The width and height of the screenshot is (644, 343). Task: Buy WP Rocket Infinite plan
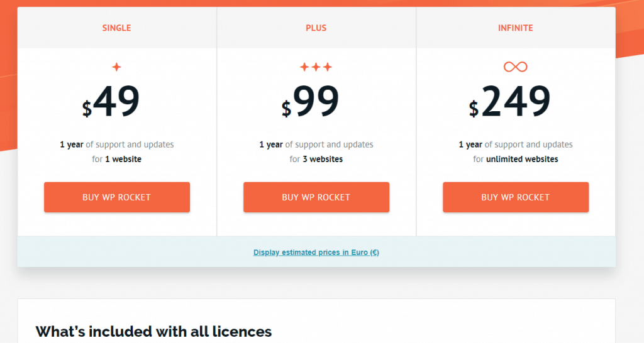tap(516, 197)
